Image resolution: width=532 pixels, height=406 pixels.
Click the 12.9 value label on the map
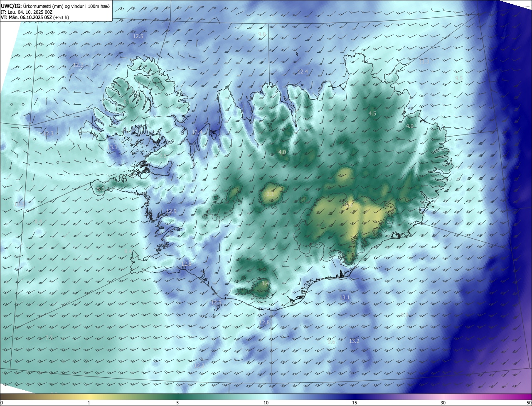(171, 211)
